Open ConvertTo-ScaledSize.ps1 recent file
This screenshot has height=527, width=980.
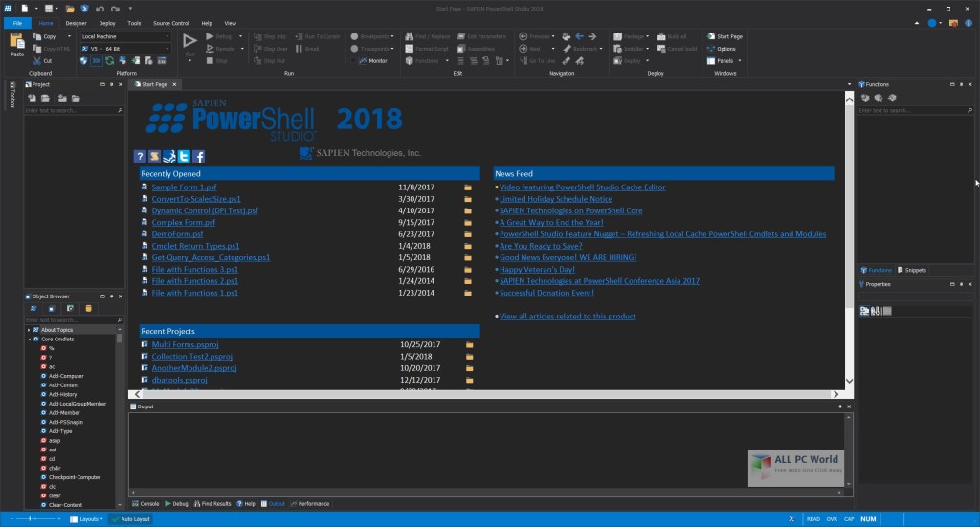click(195, 199)
